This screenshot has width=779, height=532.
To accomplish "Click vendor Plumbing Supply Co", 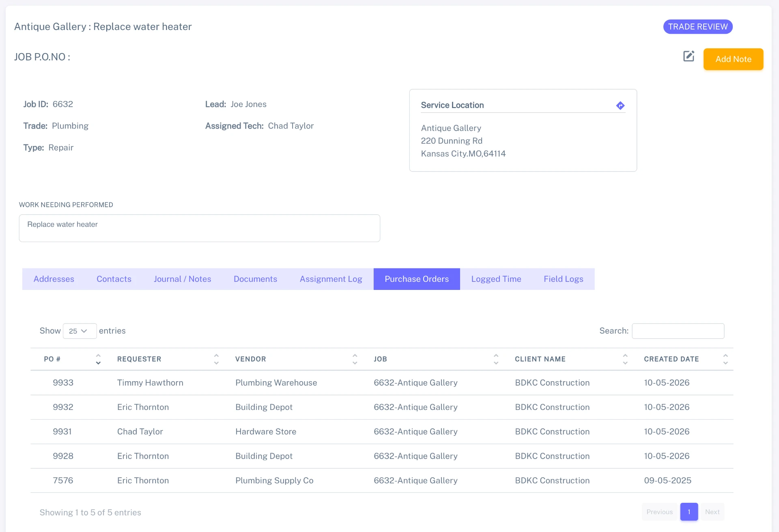I will pyautogui.click(x=274, y=481).
